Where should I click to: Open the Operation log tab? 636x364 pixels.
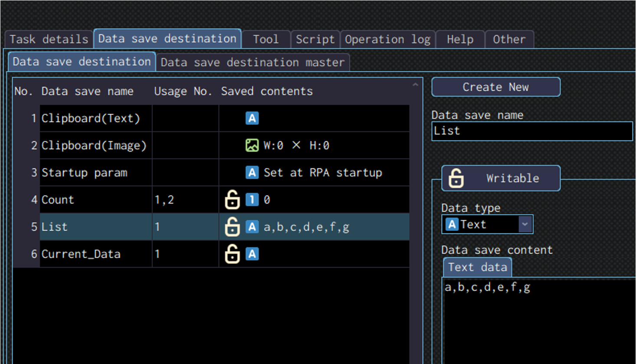(387, 39)
